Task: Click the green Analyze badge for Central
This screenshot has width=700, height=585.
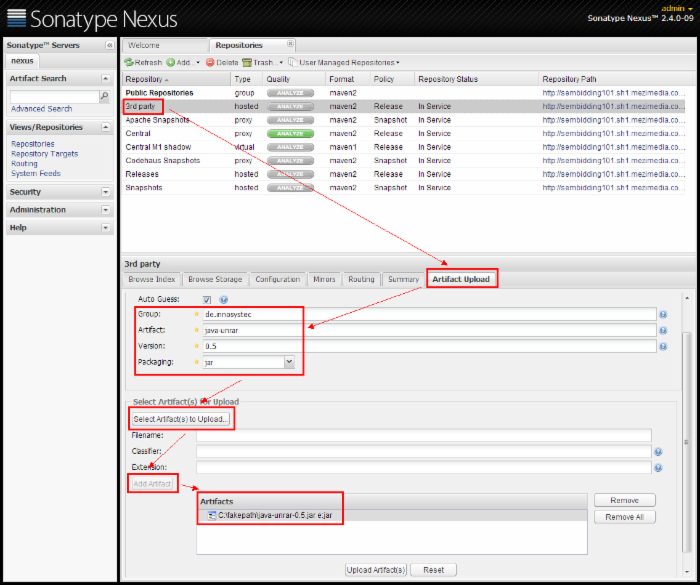Action: tap(290, 133)
